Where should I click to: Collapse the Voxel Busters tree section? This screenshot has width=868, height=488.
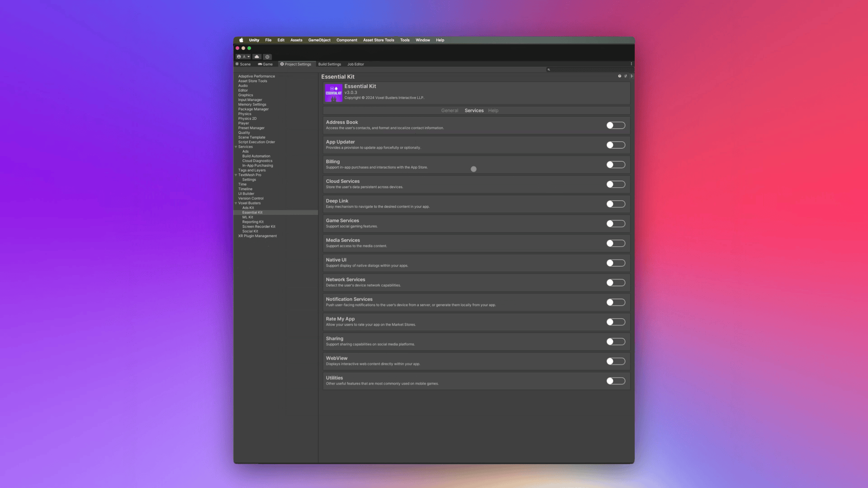pyautogui.click(x=236, y=203)
